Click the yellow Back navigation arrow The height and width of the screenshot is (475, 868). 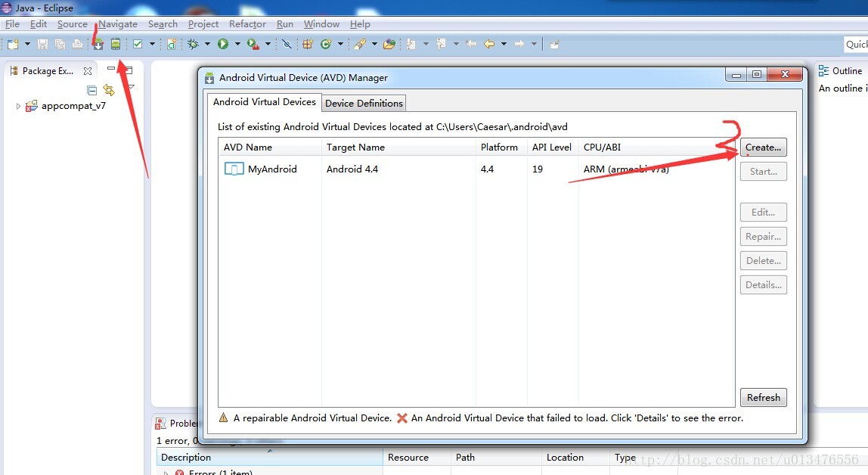coord(489,45)
